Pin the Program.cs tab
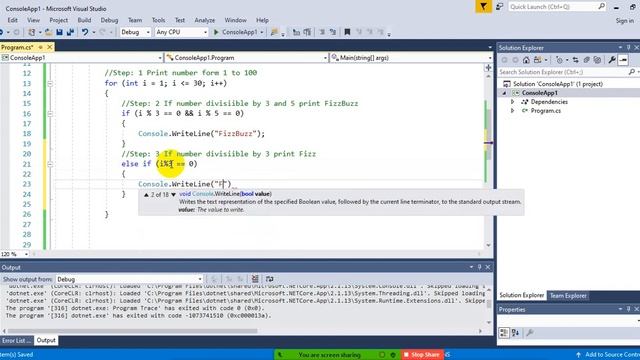The height and width of the screenshot is (360, 640). click(x=40, y=47)
